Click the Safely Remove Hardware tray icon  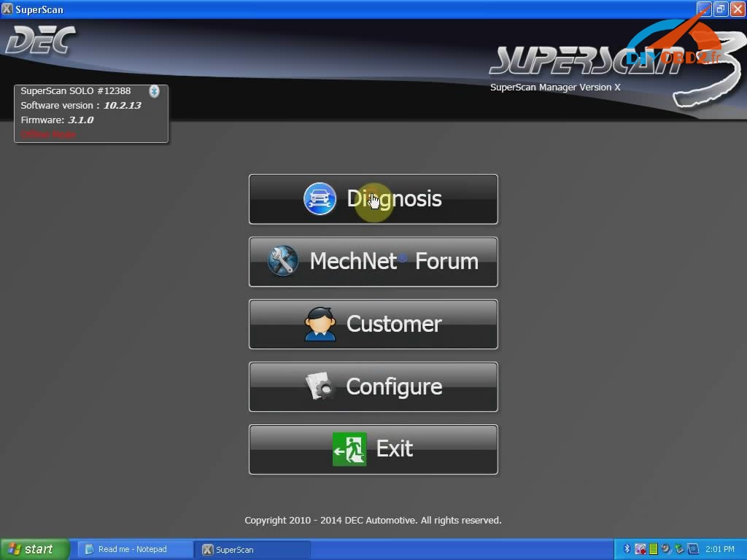pyautogui.click(x=678, y=548)
